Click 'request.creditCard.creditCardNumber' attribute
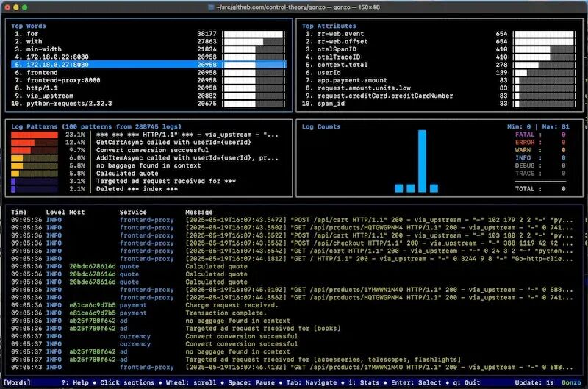The width and height of the screenshot is (588, 389). (x=439, y=96)
